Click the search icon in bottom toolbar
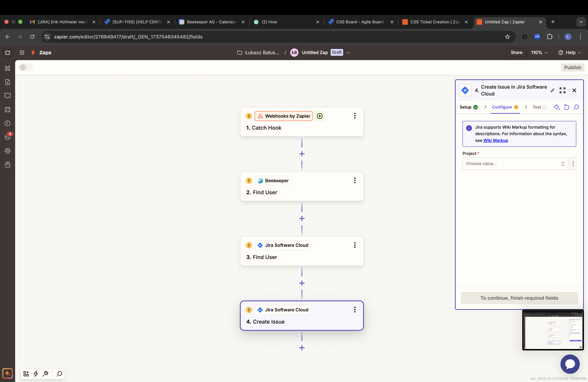Viewport: 588px width, 382px height. click(59, 374)
